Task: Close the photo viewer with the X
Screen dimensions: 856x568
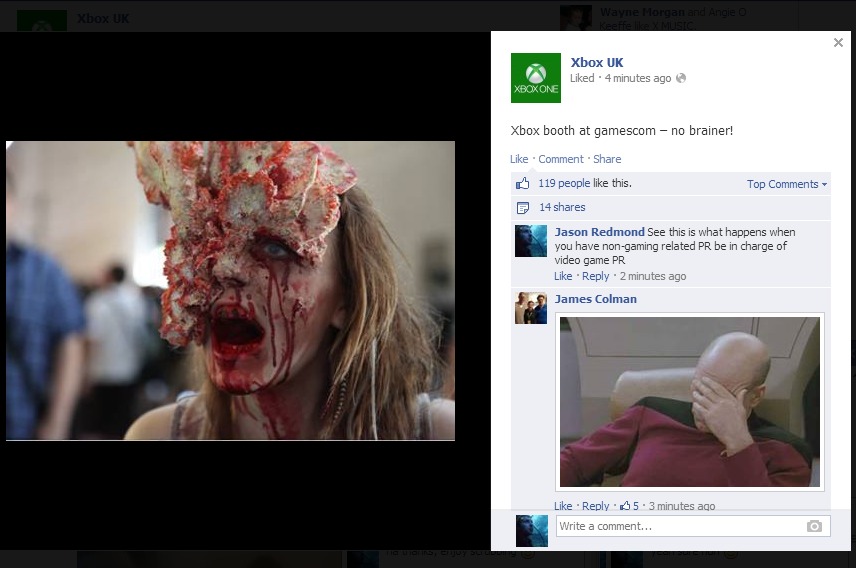Action: [838, 43]
